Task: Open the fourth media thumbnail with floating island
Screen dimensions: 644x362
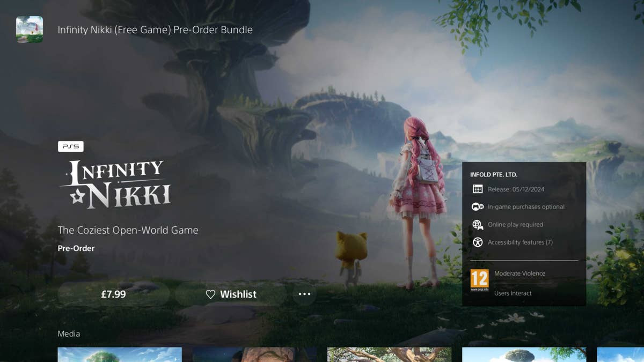Action: (x=524, y=354)
